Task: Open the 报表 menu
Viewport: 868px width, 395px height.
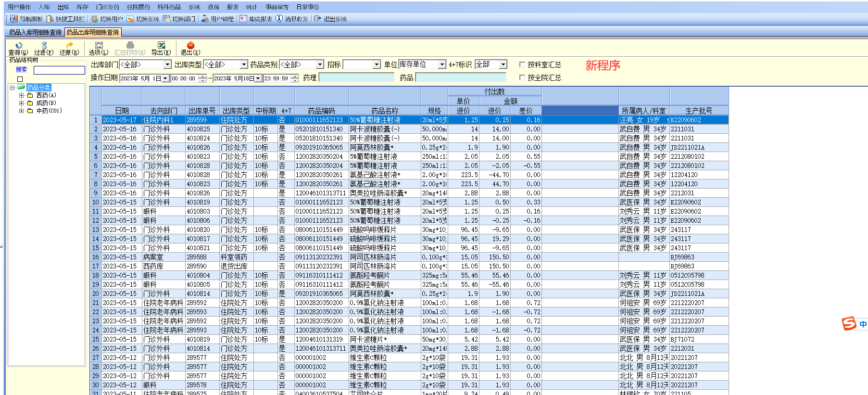Action: pos(233,7)
